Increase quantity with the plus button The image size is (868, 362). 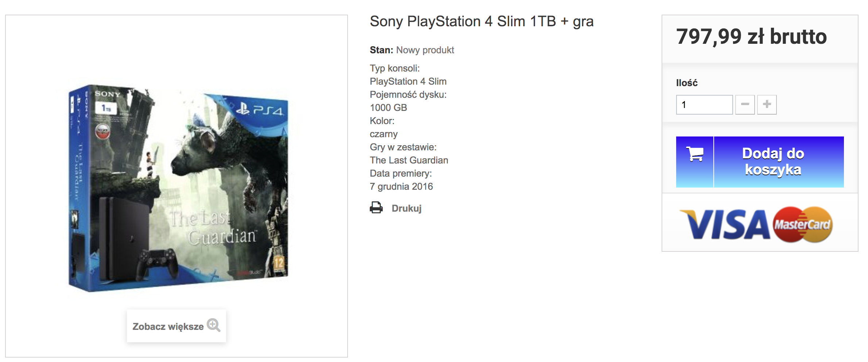[x=767, y=105]
